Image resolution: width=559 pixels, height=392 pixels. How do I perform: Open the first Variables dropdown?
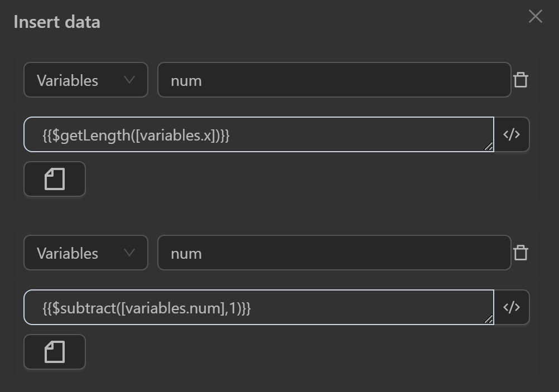click(85, 80)
